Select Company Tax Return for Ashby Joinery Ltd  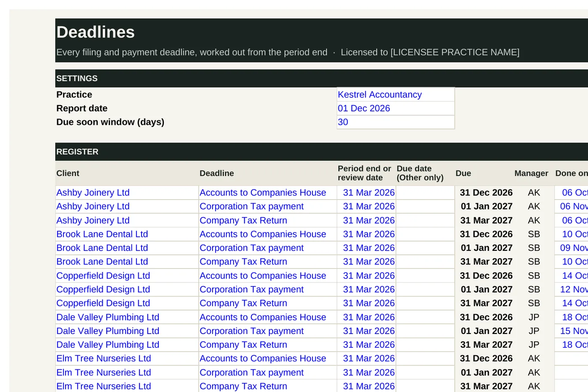[x=268, y=220]
